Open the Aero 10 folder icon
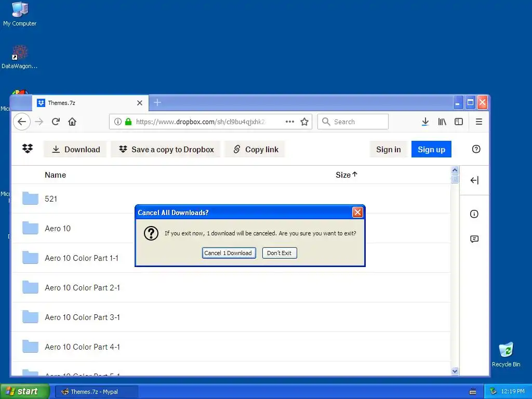Image resolution: width=532 pixels, height=399 pixels. tap(30, 228)
